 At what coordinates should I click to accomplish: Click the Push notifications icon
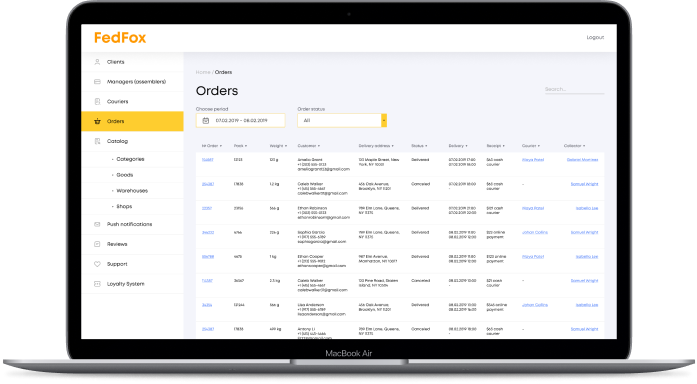(x=97, y=224)
